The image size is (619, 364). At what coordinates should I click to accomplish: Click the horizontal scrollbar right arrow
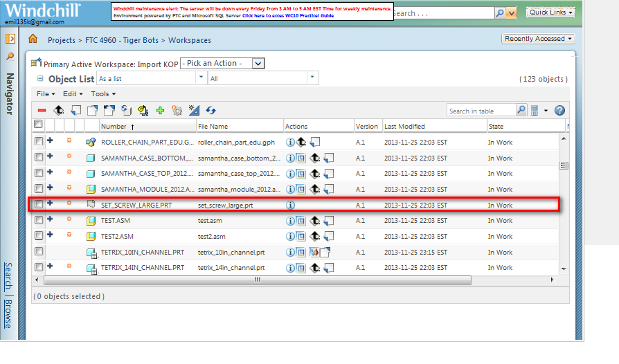coord(553,280)
